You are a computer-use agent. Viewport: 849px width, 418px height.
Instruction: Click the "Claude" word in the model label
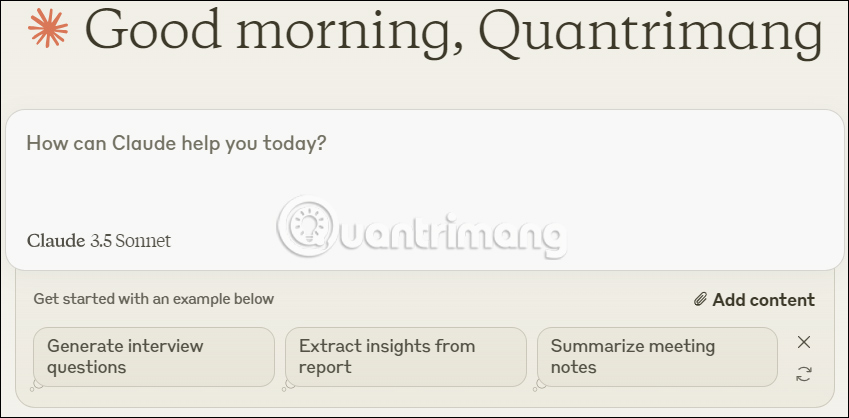point(56,241)
